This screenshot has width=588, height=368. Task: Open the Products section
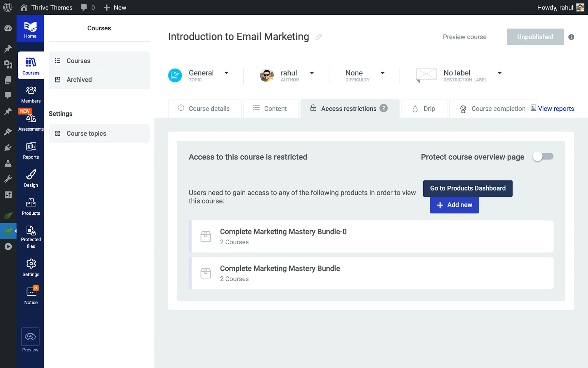coord(31,206)
